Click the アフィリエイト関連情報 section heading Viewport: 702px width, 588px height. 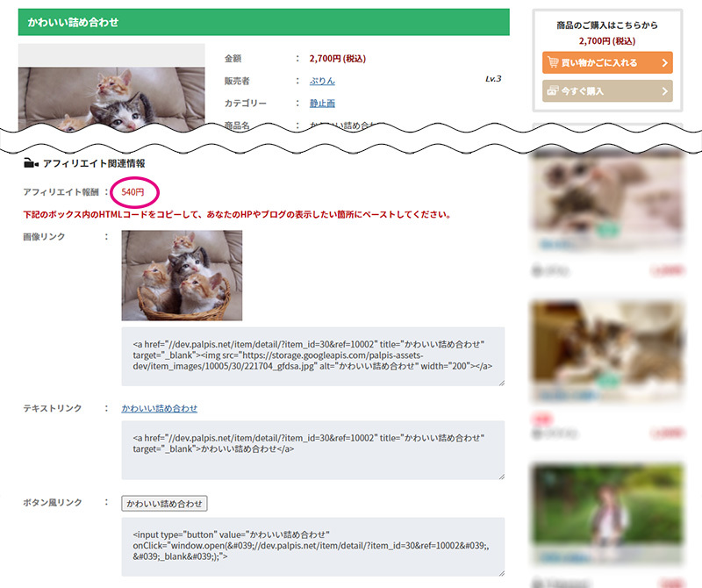tap(94, 163)
